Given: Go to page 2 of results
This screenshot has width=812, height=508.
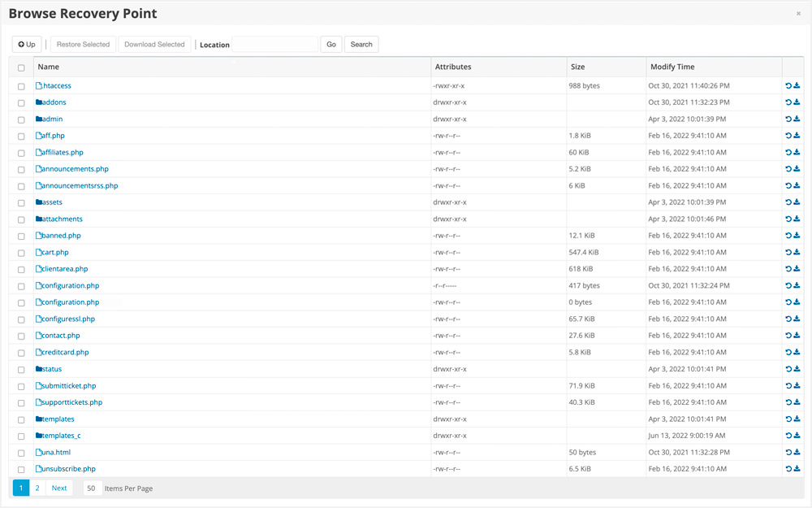Looking at the screenshot, I should [x=37, y=488].
